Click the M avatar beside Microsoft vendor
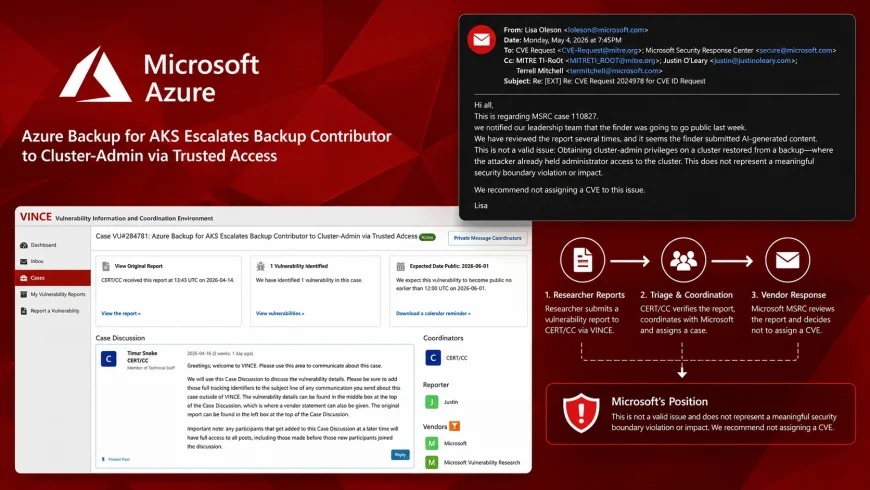The height and width of the screenshot is (490, 870). coord(432,443)
